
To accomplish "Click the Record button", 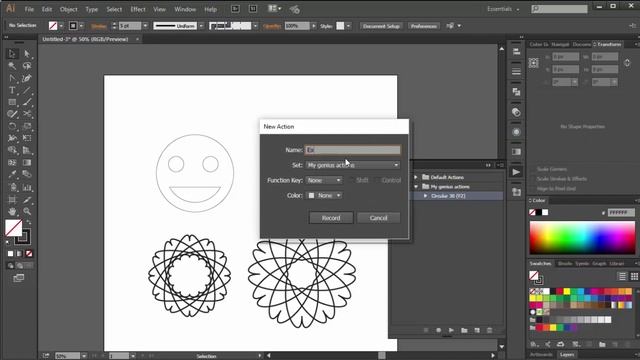I will (331, 218).
